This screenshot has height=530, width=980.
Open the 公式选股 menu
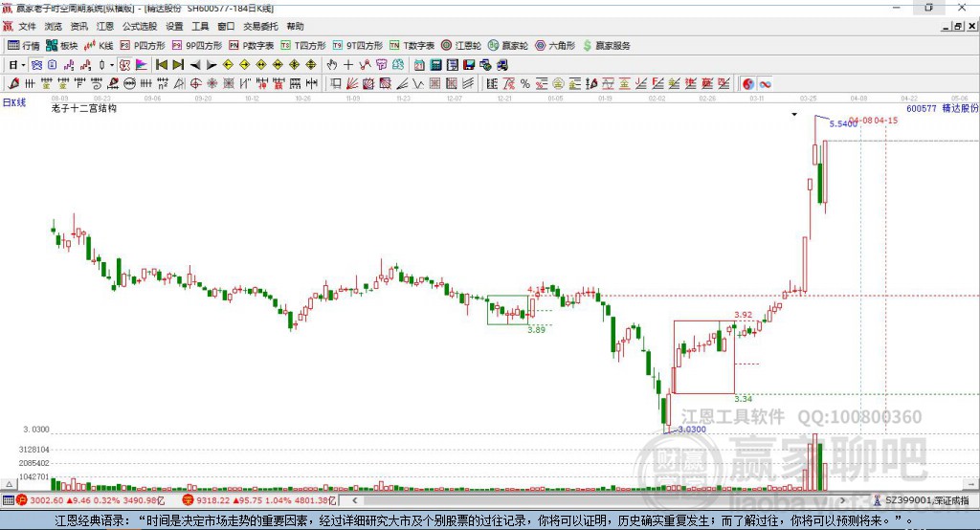coord(138,27)
